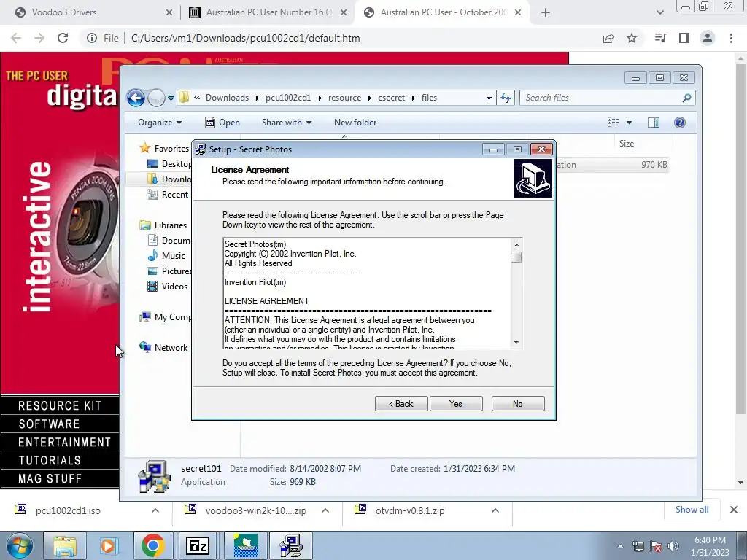Select Network in the navigation pane
Screen dimensions: 747x560
[163, 348]
